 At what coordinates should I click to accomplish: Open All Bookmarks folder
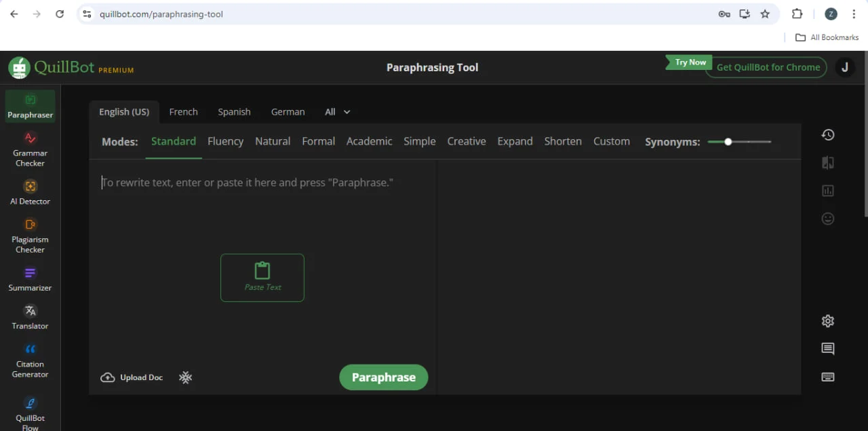pyautogui.click(x=827, y=37)
